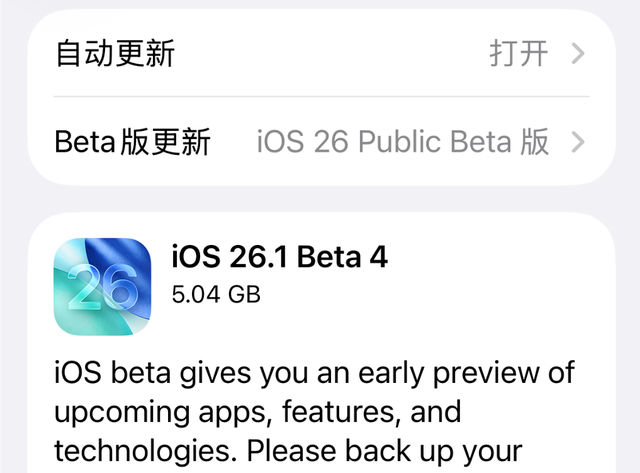Expand the 自动更新 row chevron
The width and height of the screenshot is (640, 473).
[577, 52]
